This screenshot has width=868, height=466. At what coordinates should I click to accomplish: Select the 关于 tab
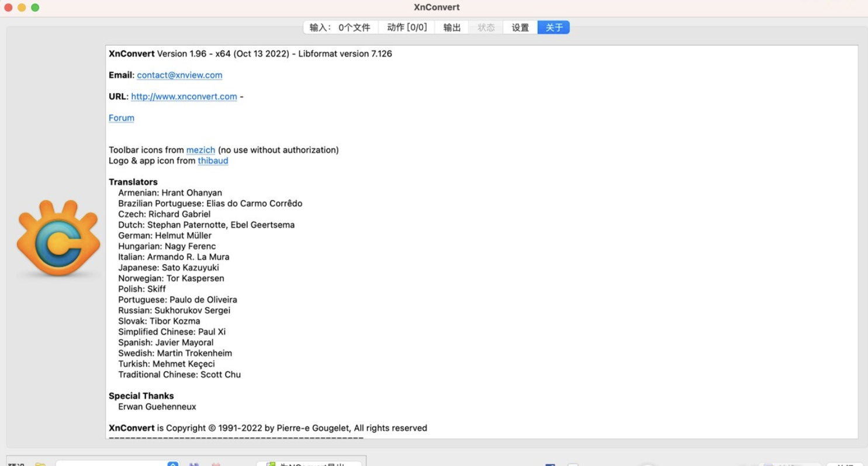[x=554, y=27]
